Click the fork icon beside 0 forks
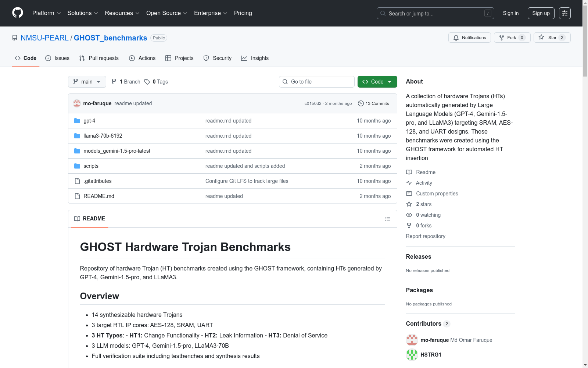The width and height of the screenshot is (588, 368). pos(409,226)
